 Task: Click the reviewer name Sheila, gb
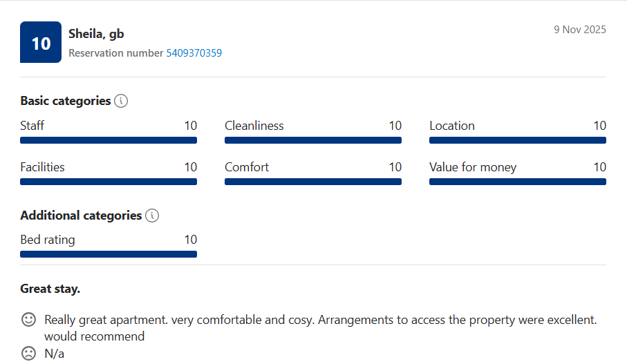[x=96, y=34]
